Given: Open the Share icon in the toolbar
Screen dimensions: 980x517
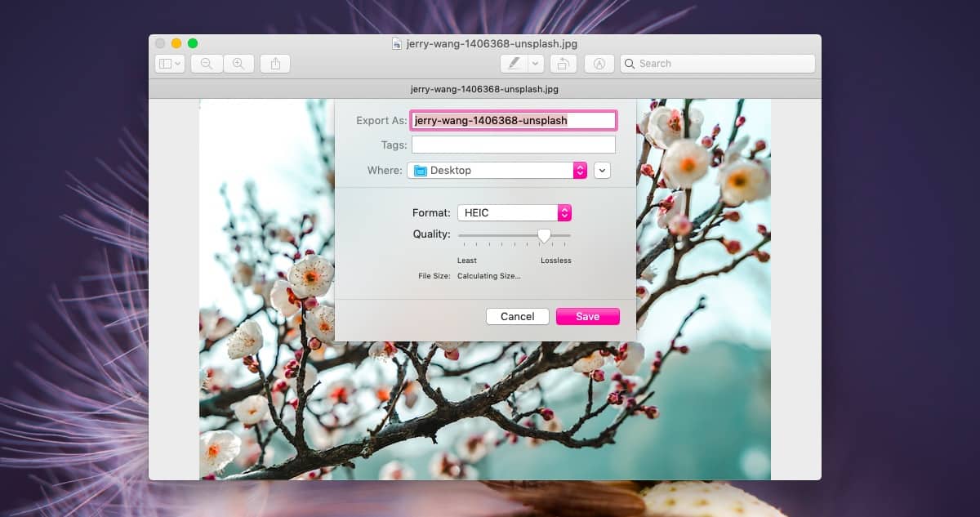Looking at the screenshot, I should (x=275, y=64).
